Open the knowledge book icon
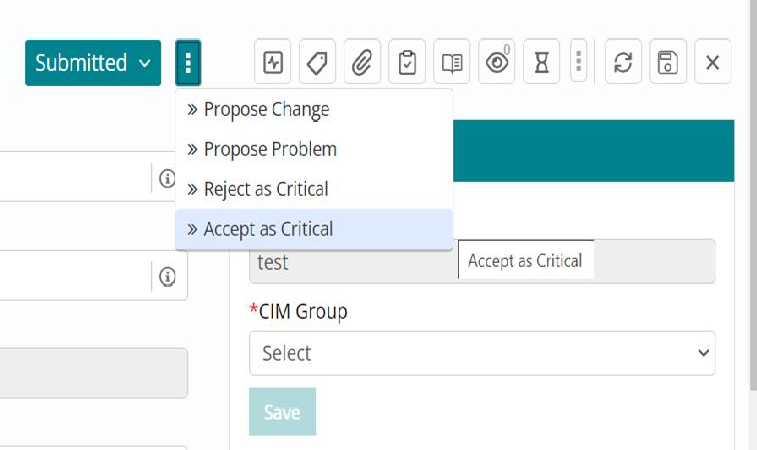 (x=452, y=63)
